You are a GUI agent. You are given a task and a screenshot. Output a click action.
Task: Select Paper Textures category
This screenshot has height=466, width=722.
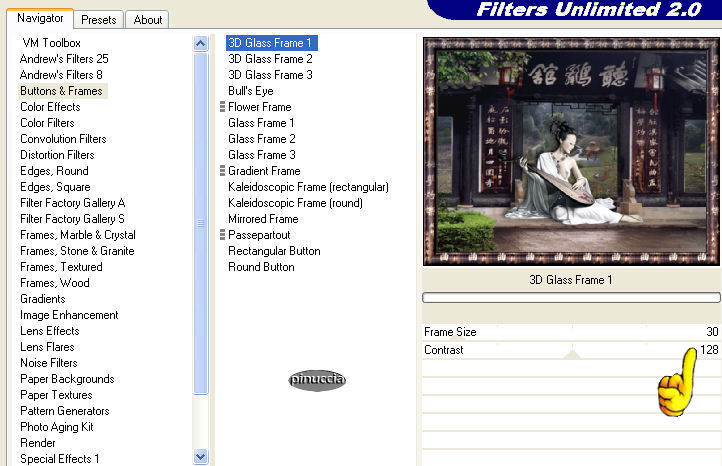pyautogui.click(x=56, y=395)
